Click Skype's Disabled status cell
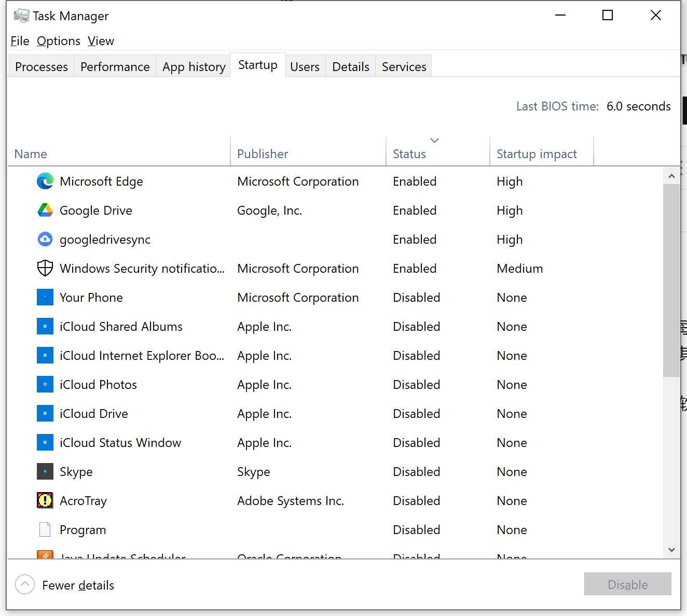This screenshot has width=687, height=616. point(417,472)
